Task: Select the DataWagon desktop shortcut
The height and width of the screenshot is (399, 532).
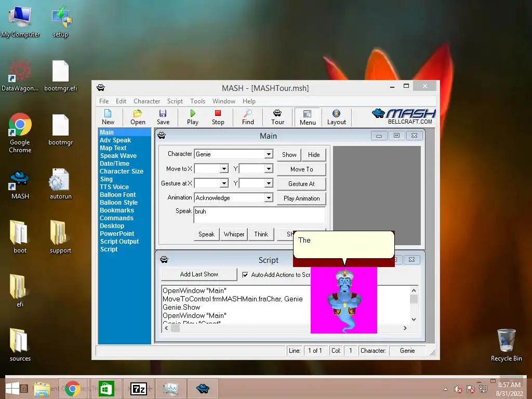Action: [20, 76]
